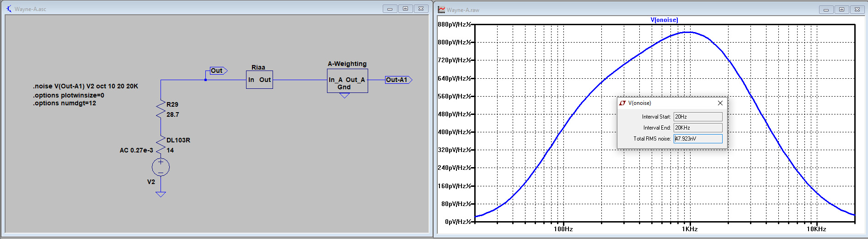Screen dimensions: 868x239
Task: Maximize the Wayne-A.raw plot window
Action: click(x=841, y=10)
